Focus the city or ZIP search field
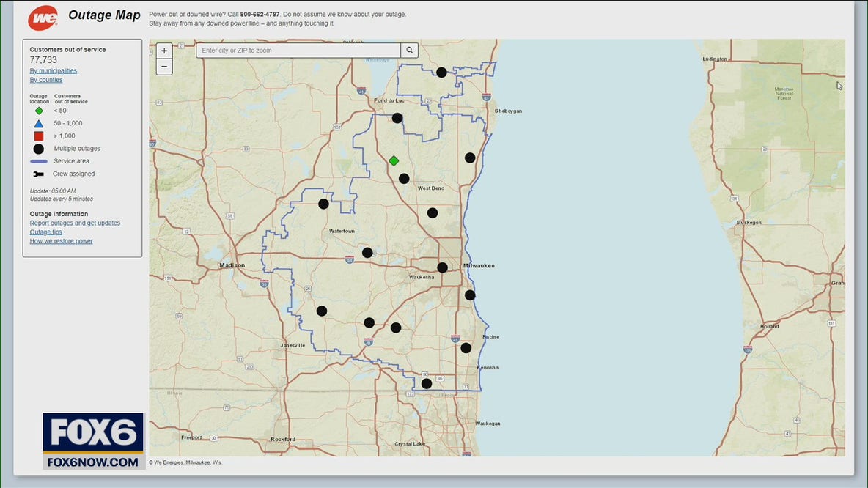The height and width of the screenshot is (488, 868). (x=298, y=51)
